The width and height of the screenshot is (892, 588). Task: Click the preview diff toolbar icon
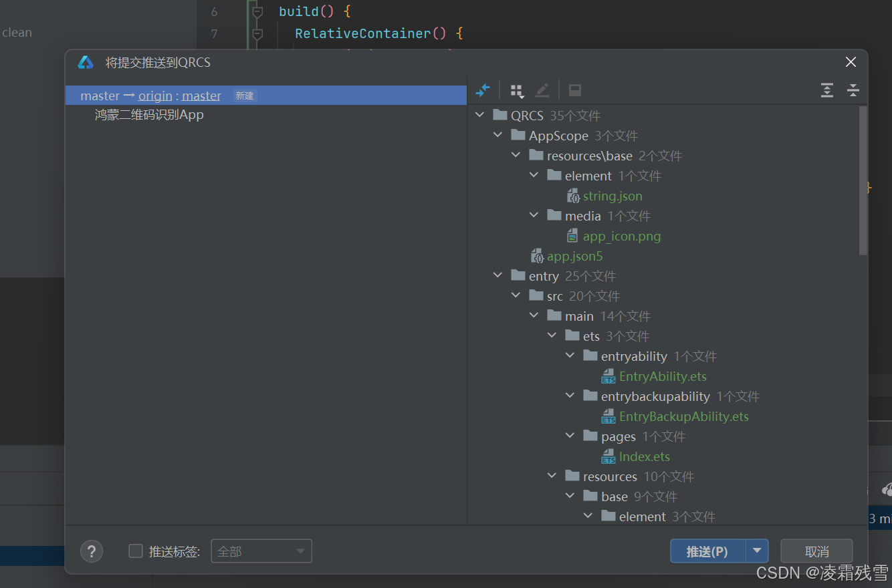[574, 90]
